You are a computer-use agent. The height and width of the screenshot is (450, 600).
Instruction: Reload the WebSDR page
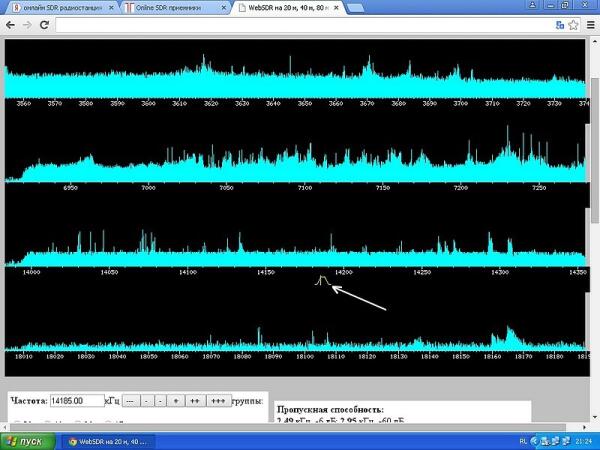pos(44,24)
